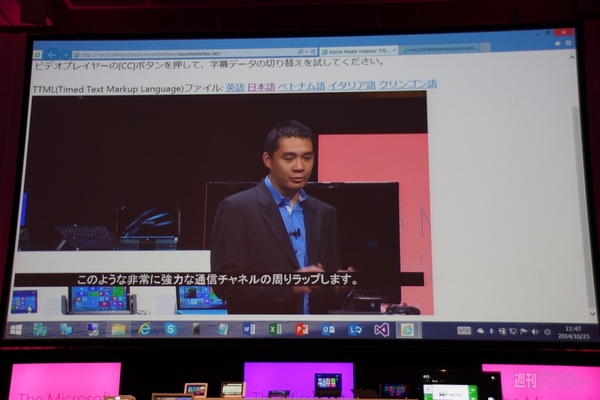This screenshot has height=400, width=600.
Task: Open the イタリア語 TTML file link
Action: [352, 85]
